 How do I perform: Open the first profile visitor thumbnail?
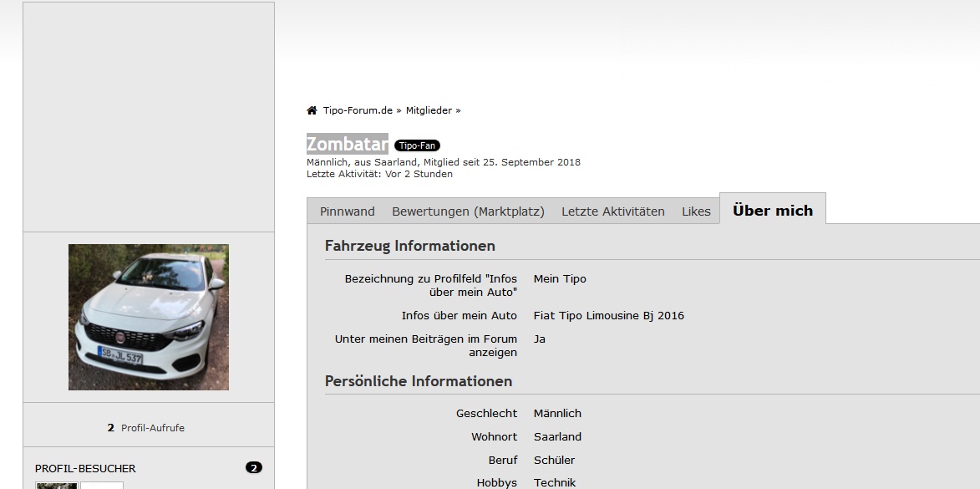tap(57, 485)
